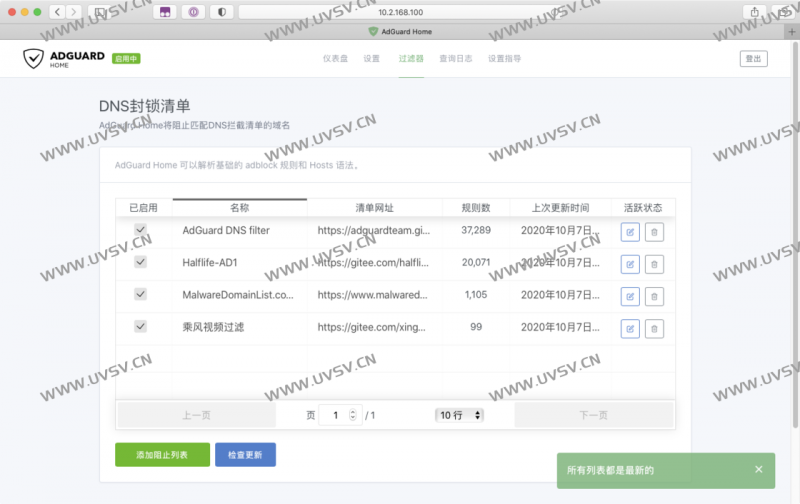Edit the 乘风视频过滤 list entry
The width and height of the screenshot is (800, 504).
[630, 329]
